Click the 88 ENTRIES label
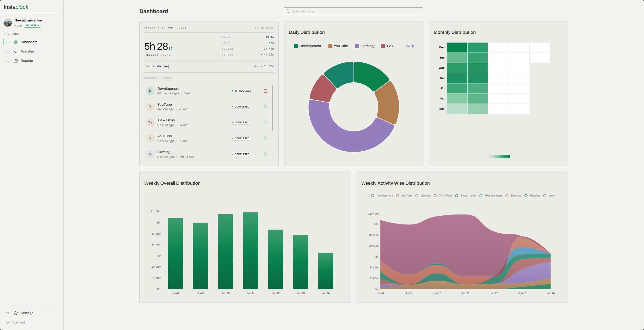 coord(264,28)
